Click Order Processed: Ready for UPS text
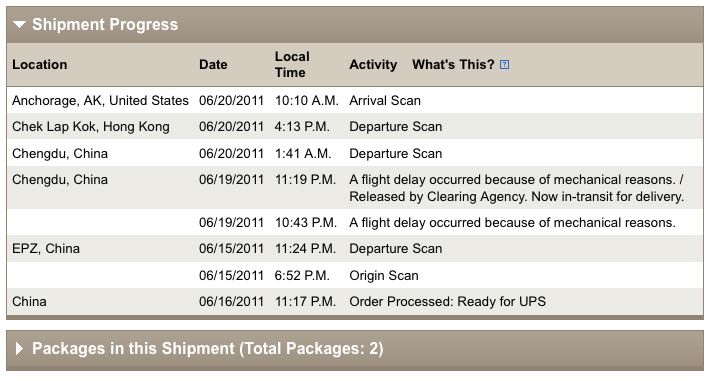Viewport: 717px width, 381px height. 448,301
